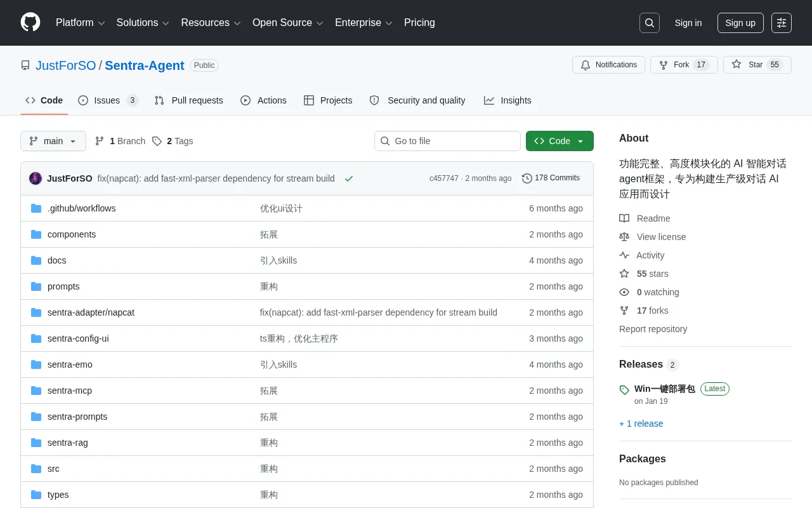Click the scale icon beside View license
This screenshot has width=812, height=508.
click(624, 237)
